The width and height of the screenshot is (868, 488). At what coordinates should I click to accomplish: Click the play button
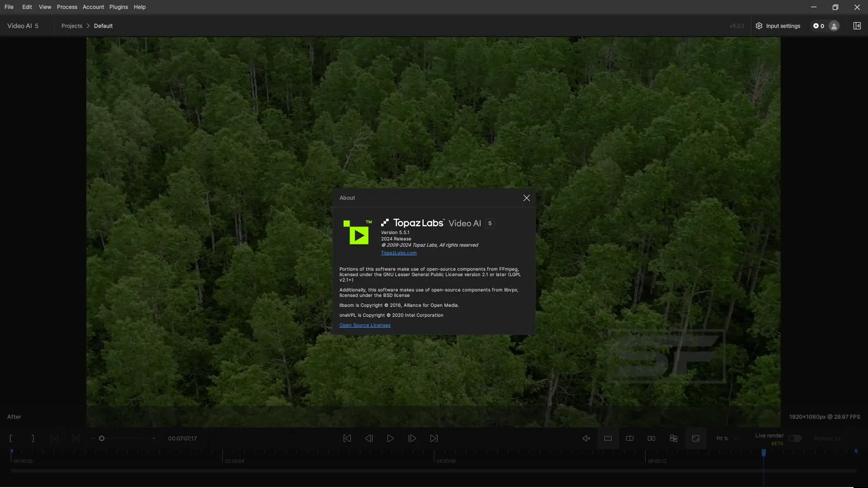tap(390, 438)
